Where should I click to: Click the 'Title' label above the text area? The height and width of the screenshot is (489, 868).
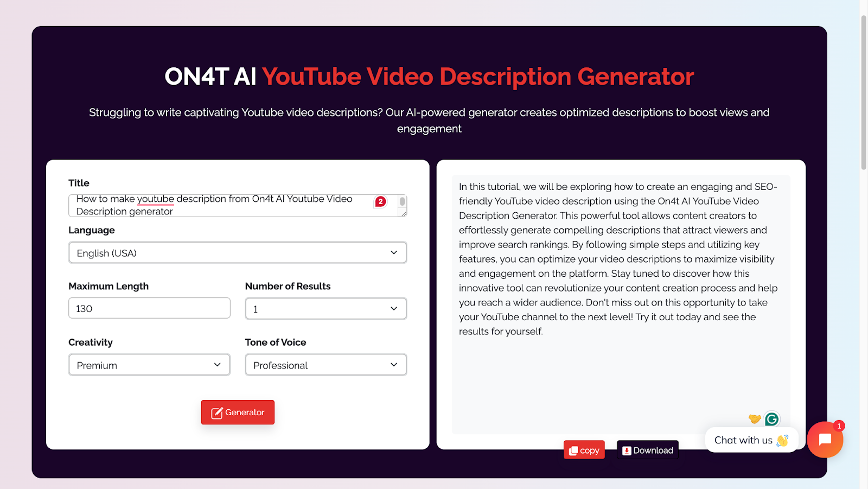click(79, 183)
